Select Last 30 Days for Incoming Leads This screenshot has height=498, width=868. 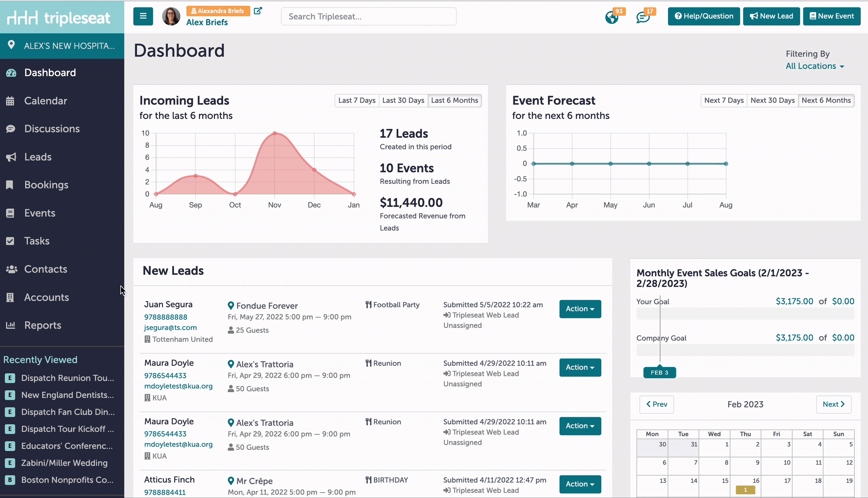(x=403, y=100)
